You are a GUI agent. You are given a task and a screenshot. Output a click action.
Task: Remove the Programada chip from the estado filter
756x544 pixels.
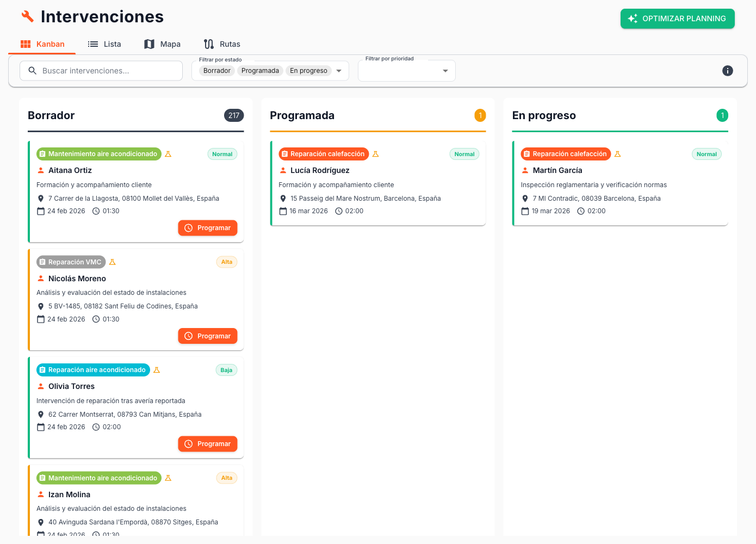tap(260, 70)
